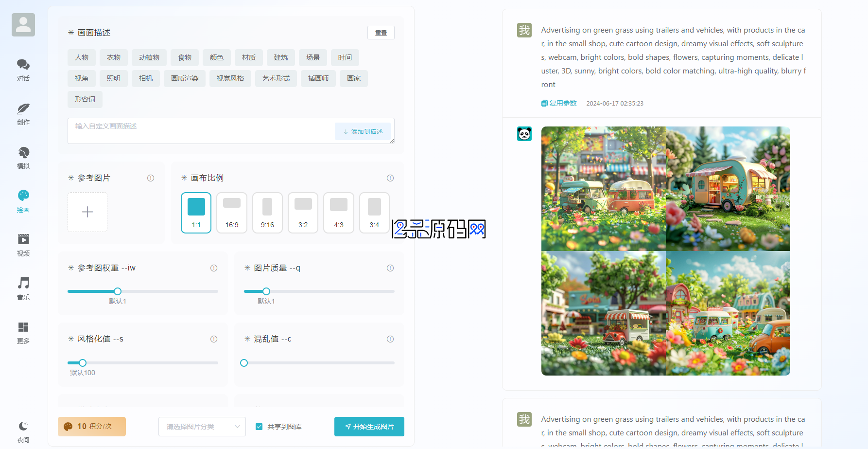Open 请选择图片分类 dropdown

[202, 427]
